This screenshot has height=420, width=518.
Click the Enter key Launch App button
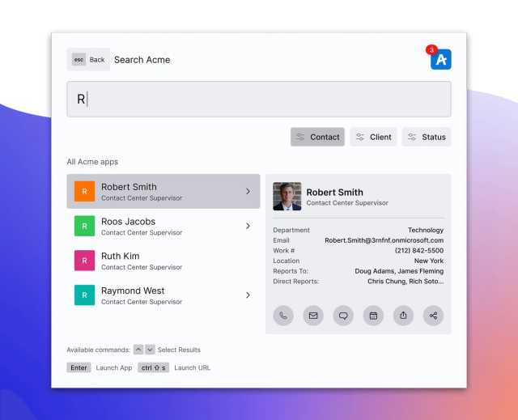pos(79,367)
